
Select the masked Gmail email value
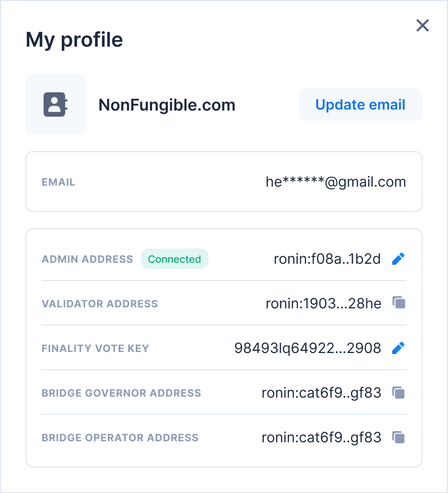tap(335, 182)
